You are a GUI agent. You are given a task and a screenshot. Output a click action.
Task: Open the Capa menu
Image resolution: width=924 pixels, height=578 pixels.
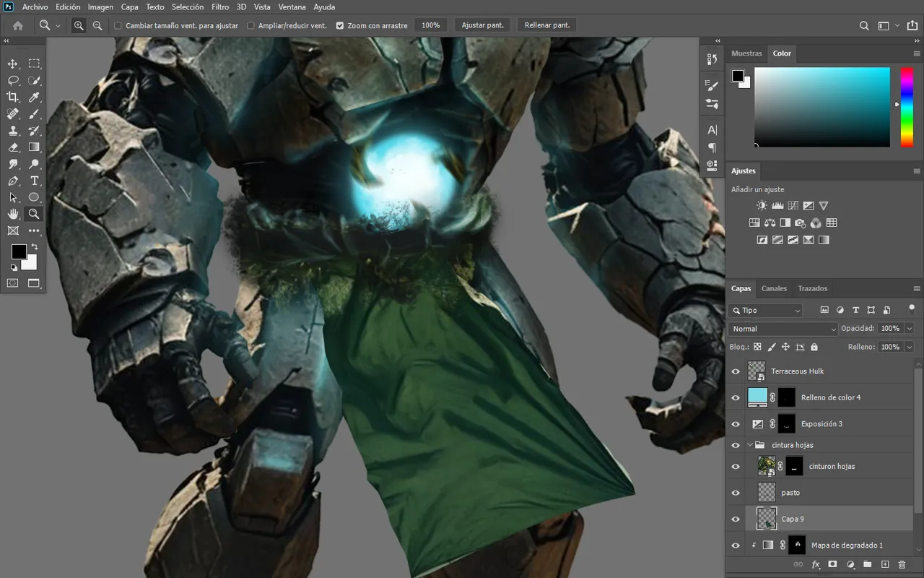pyautogui.click(x=130, y=7)
